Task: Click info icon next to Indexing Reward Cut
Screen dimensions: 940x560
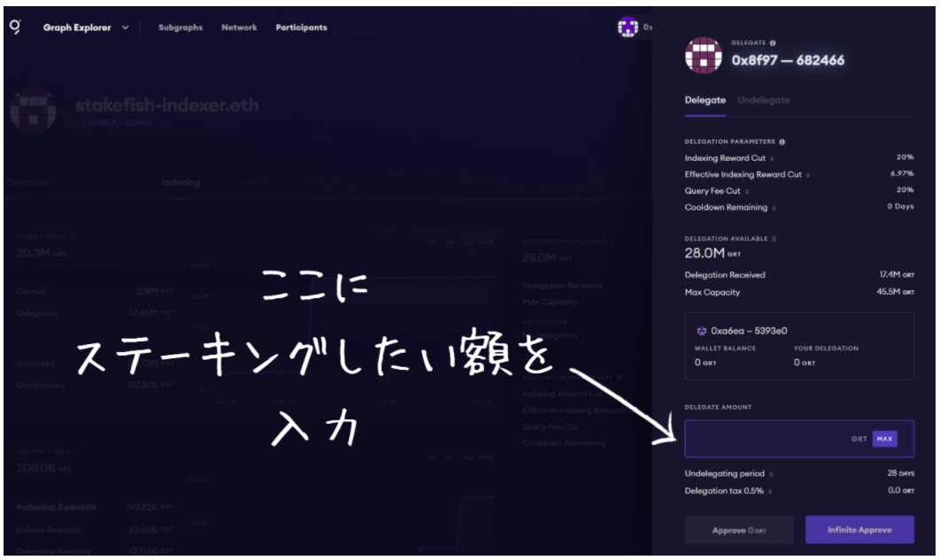Action: (772, 158)
